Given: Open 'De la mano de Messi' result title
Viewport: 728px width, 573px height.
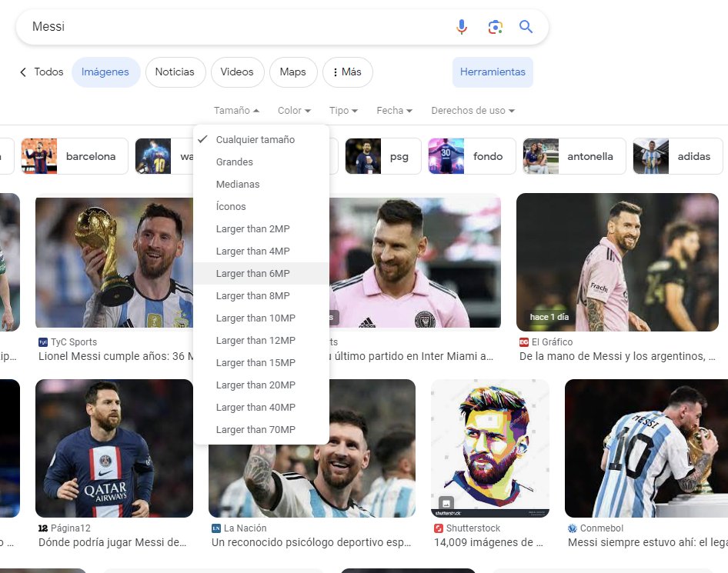Looking at the screenshot, I should tap(617, 356).
